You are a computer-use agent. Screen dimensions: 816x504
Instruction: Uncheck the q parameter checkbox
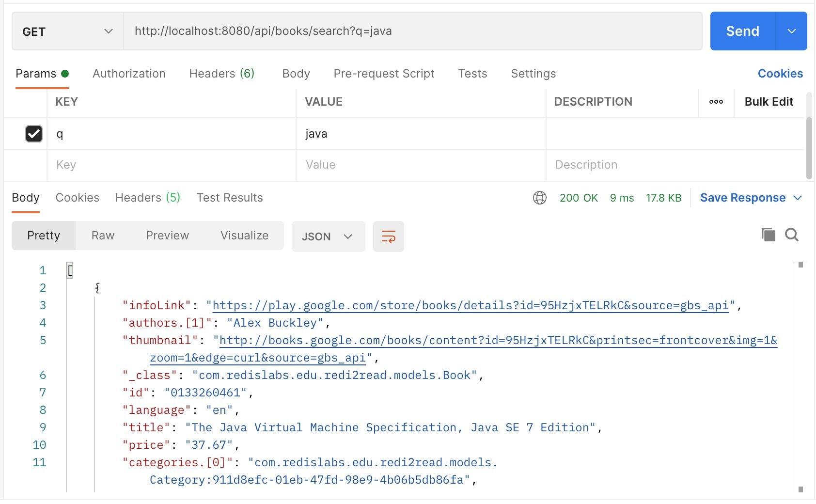(34, 134)
